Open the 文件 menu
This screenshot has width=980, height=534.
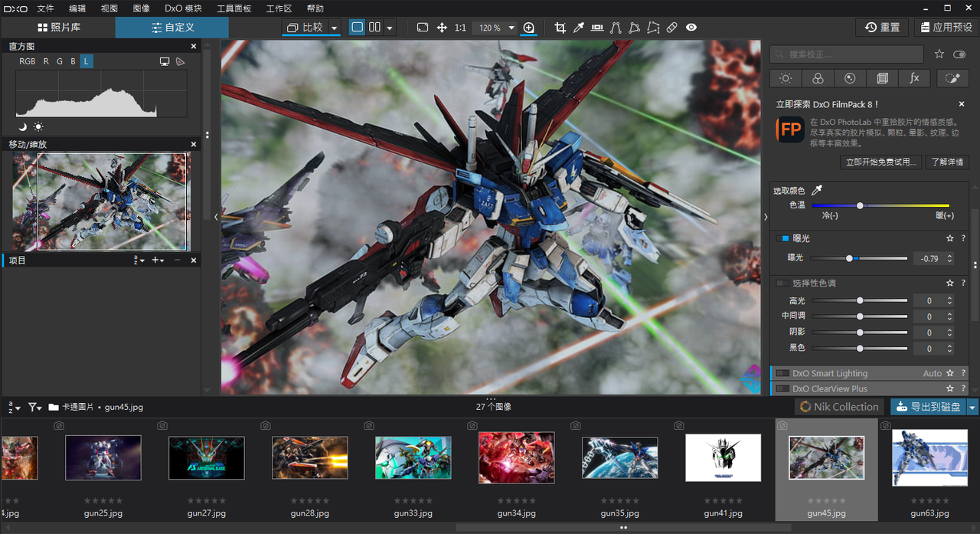[x=45, y=8]
